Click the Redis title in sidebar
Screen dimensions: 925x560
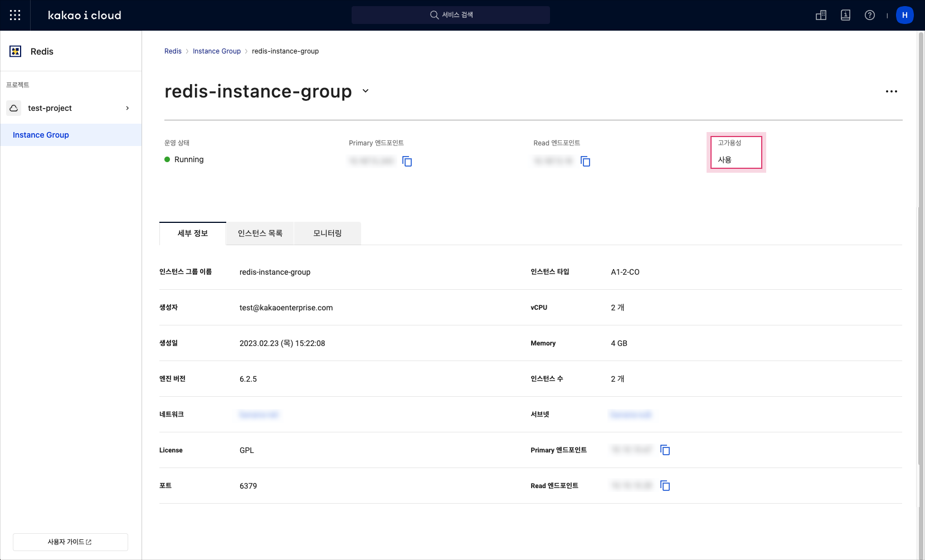click(x=42, y=51)
